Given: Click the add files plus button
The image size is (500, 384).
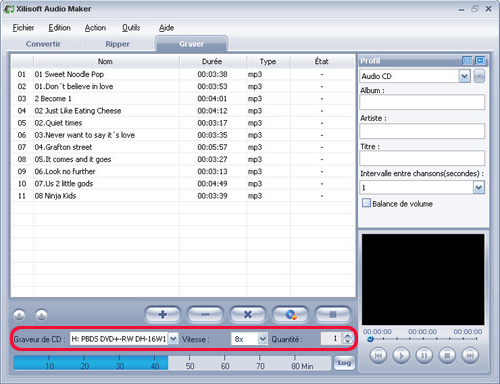Looking at the screenshot, I should [x=163, y=314].
